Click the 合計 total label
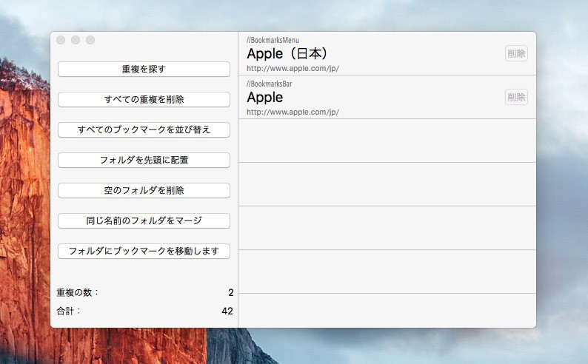Screen dimensions: 588x364 [x=69, y=311]
